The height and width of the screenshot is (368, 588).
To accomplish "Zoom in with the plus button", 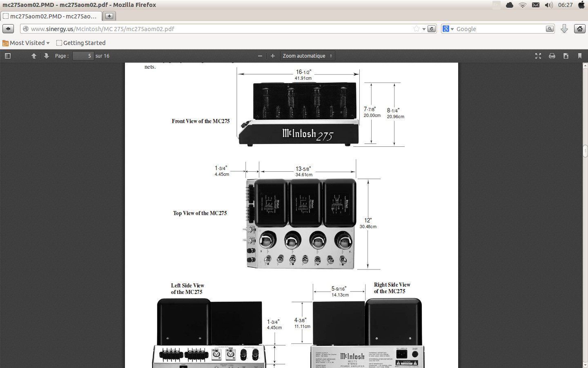I will coord(273,56).
